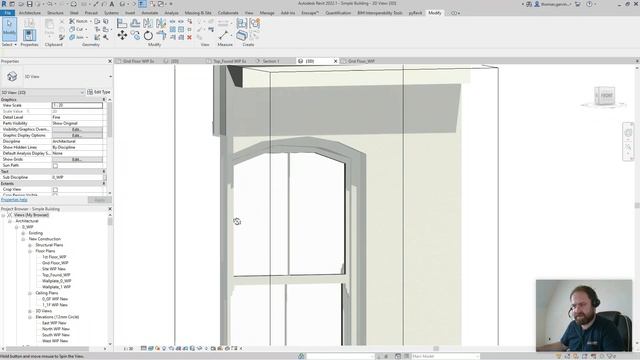Click the Thin Lines icon in quick access toolbar

point(142,4)
